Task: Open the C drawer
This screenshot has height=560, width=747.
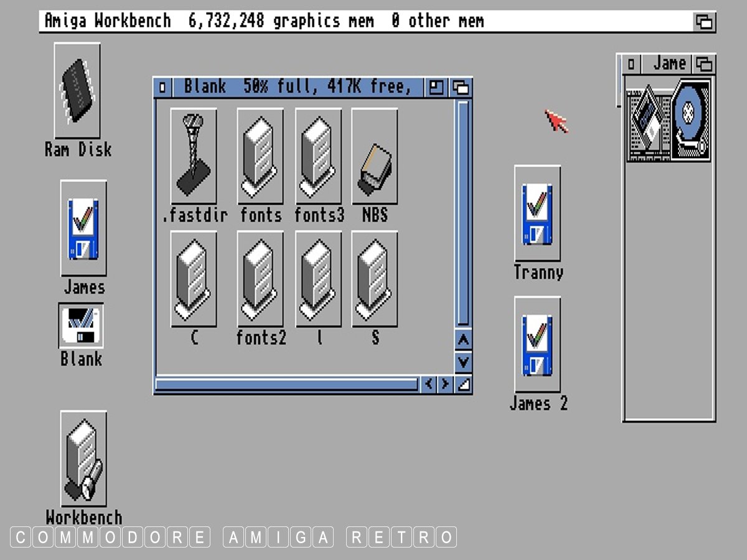Action: [x=194, y=279]
